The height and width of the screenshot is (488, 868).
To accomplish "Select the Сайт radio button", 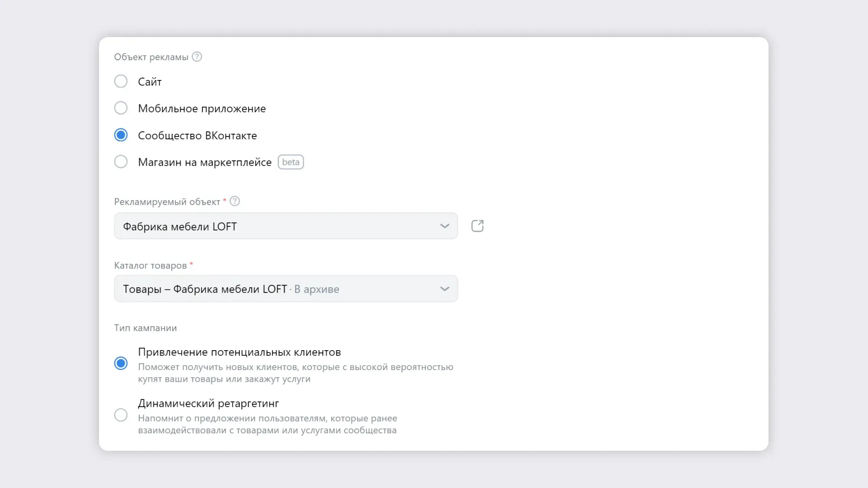I will [121, 81].
